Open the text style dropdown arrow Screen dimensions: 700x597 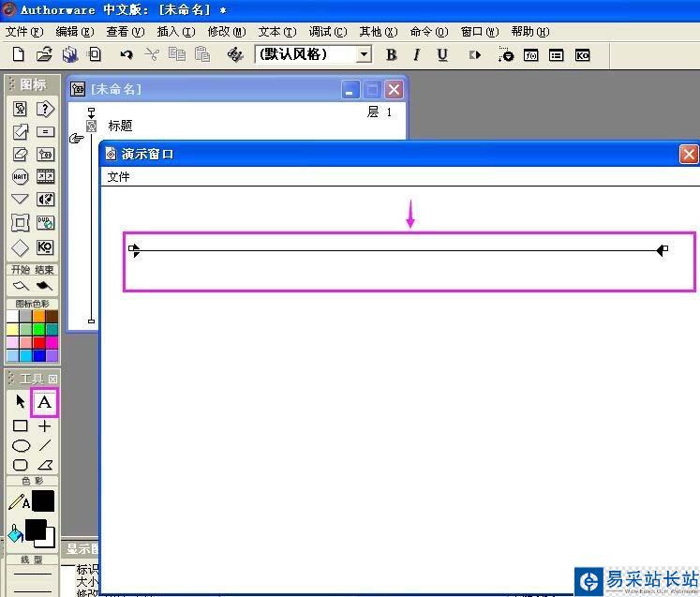pos(365,54)
